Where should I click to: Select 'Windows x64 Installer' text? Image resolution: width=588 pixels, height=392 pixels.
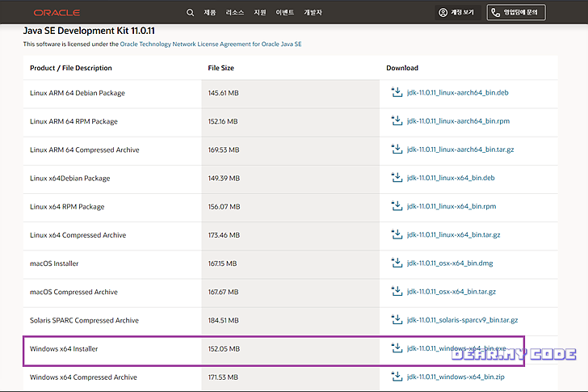(64, 349)
